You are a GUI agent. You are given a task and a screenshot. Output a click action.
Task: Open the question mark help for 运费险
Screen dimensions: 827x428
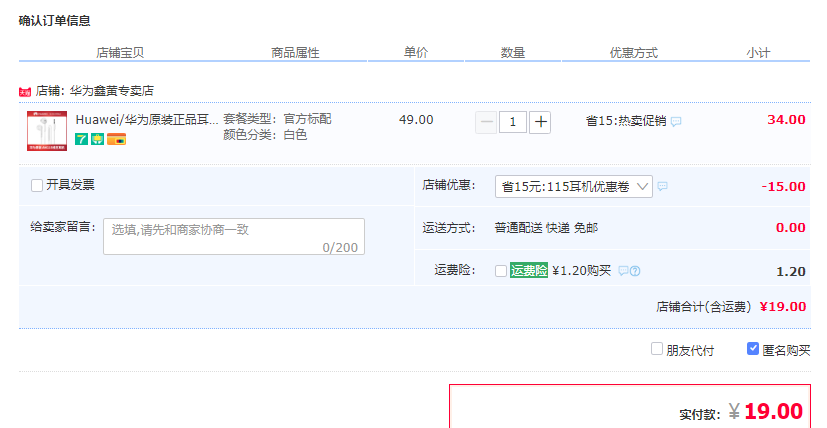click(635, 271)
